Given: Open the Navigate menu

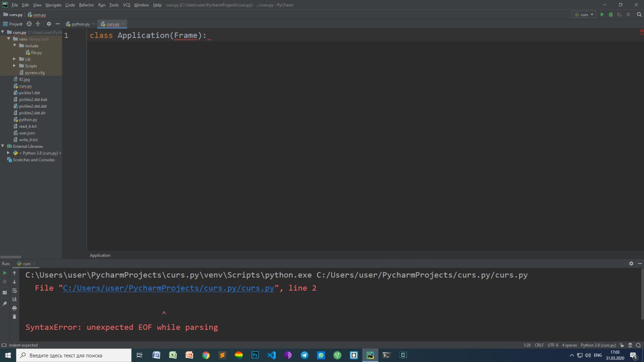Looking at the screenshot, I should pyautogui.click(x=53, y=5).
